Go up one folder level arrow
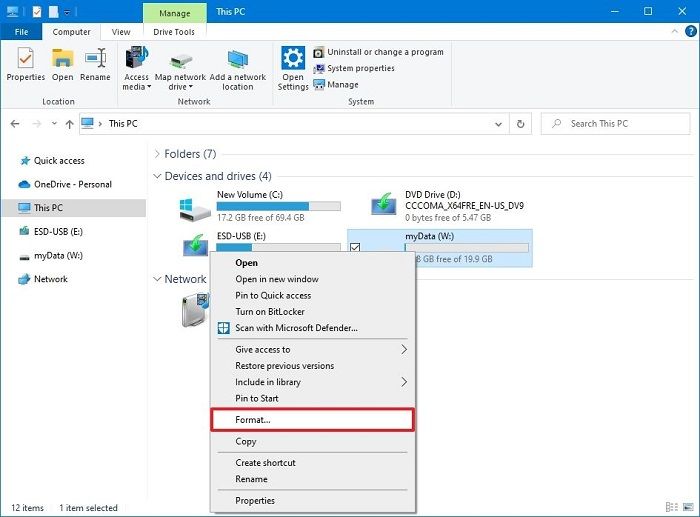700x517 pixels. [68, 124]
